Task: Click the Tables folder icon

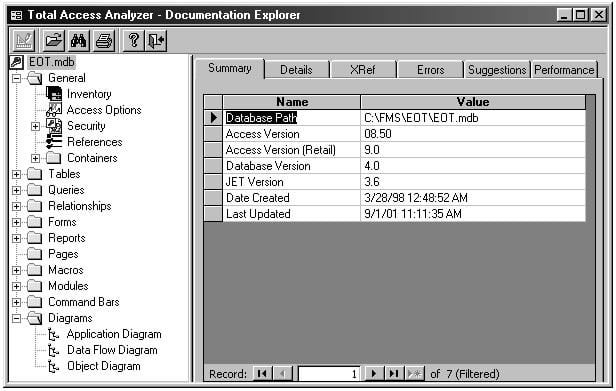Action: click(35, 174)
